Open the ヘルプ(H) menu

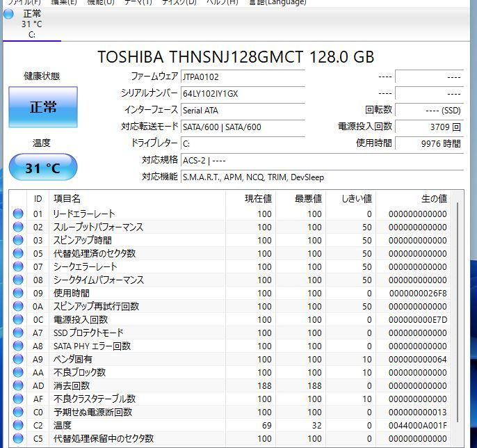(222, 3)
